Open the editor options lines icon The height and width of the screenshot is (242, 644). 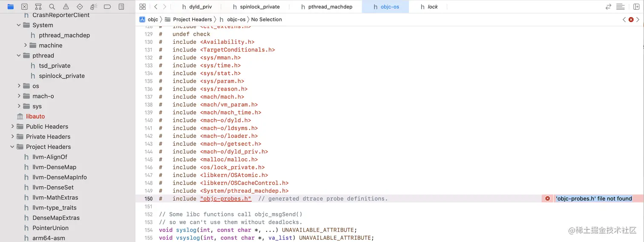point(621,7)
